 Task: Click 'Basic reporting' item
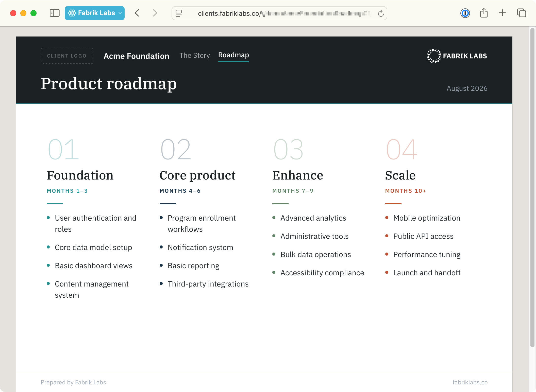point(193,266)
